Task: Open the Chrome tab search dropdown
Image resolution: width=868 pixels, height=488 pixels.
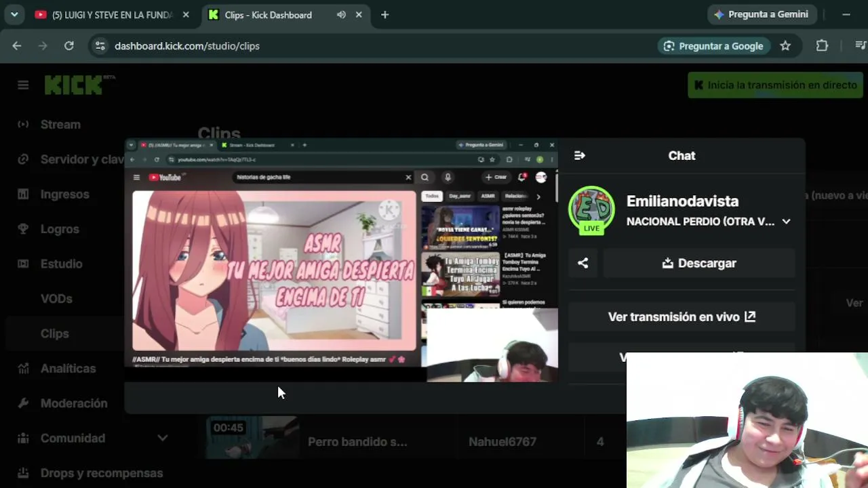Action: click(14, 14)
